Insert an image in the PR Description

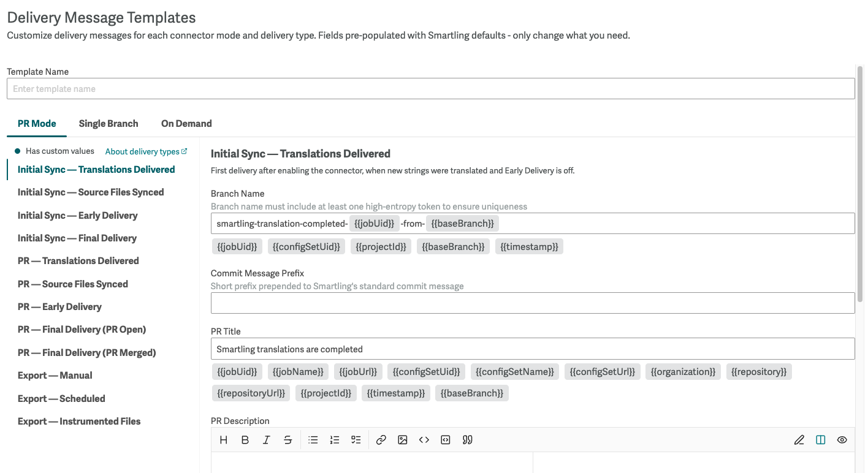pos(403,440)
